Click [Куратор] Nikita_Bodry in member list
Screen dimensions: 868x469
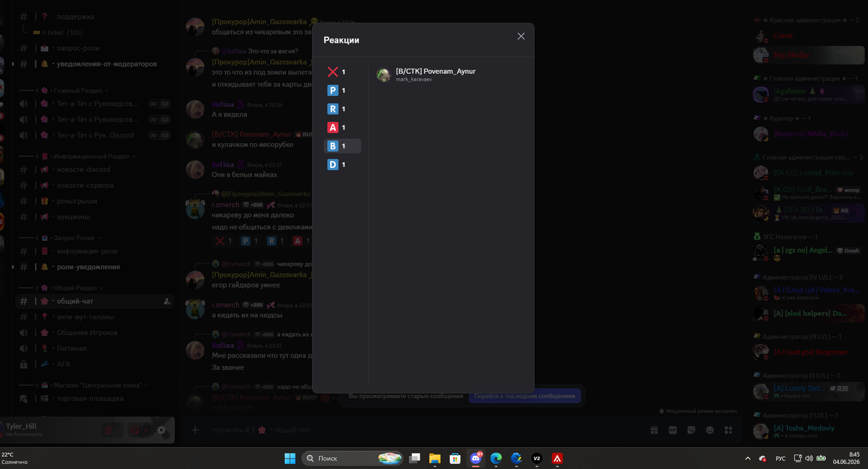click(x=807, y=134)
